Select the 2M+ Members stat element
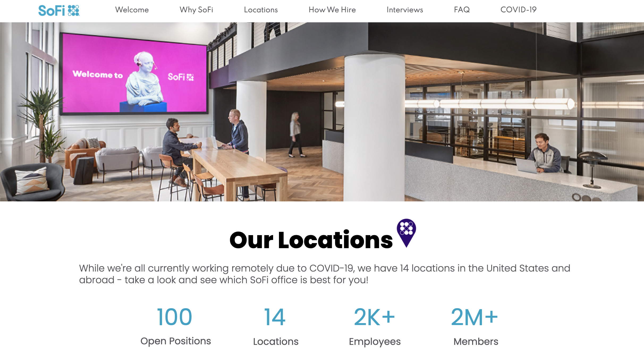Viewport: 644px width, 364px height. point(476,325)
